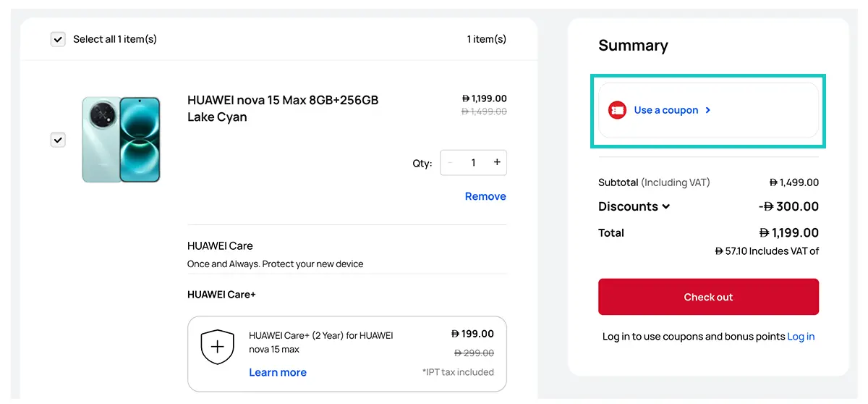The height and width of the screenshot is (404, 868).
Task: Open the Use a coupon link
Action: click(x=666, y=110)
